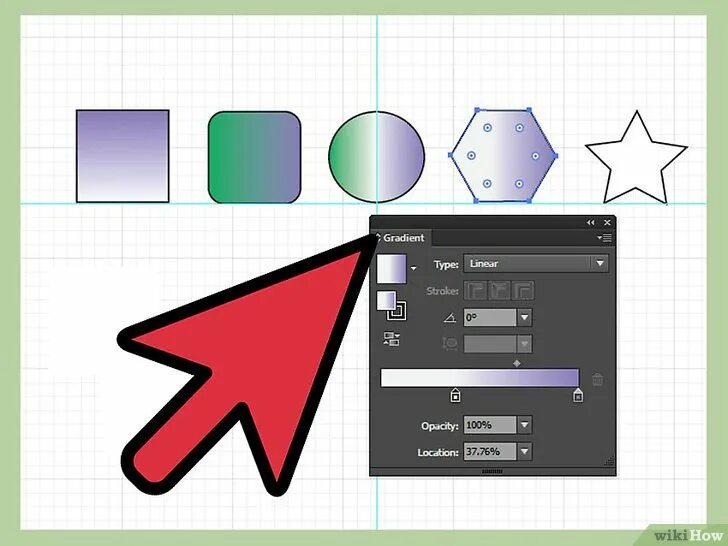The image size is (728, 546).
Task: Click the Delete Stop trash icon
Action: (598, 379)
